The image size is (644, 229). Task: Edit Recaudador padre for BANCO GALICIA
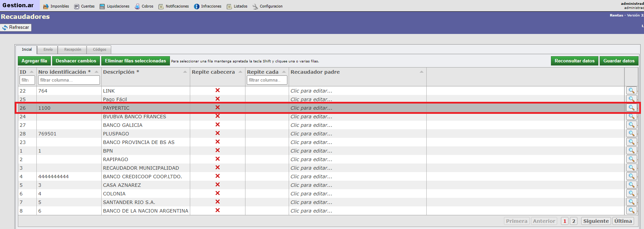point(311,125)
